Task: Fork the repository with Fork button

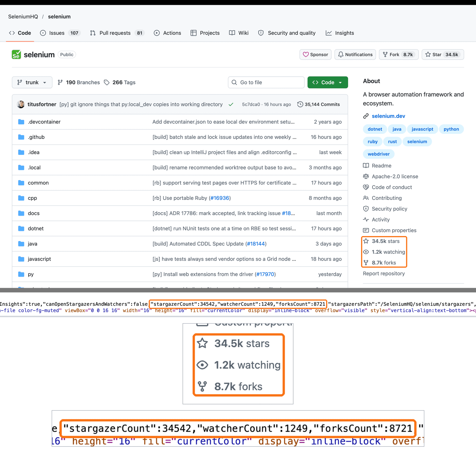Action: tap(399, 55)
